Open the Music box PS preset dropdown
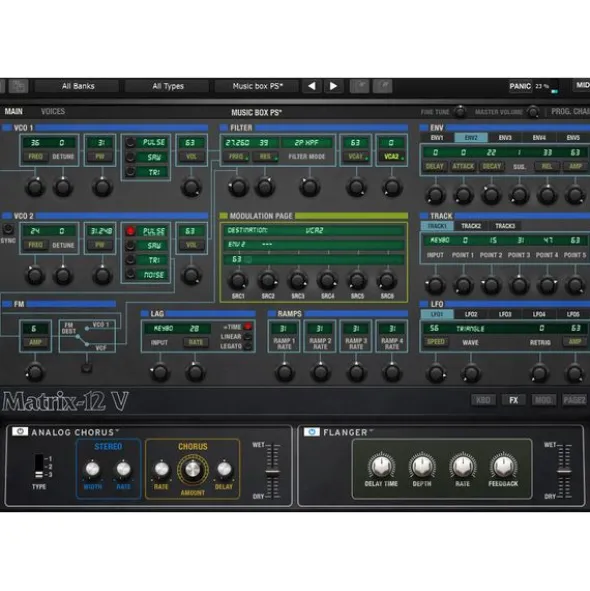 (257, 86)
